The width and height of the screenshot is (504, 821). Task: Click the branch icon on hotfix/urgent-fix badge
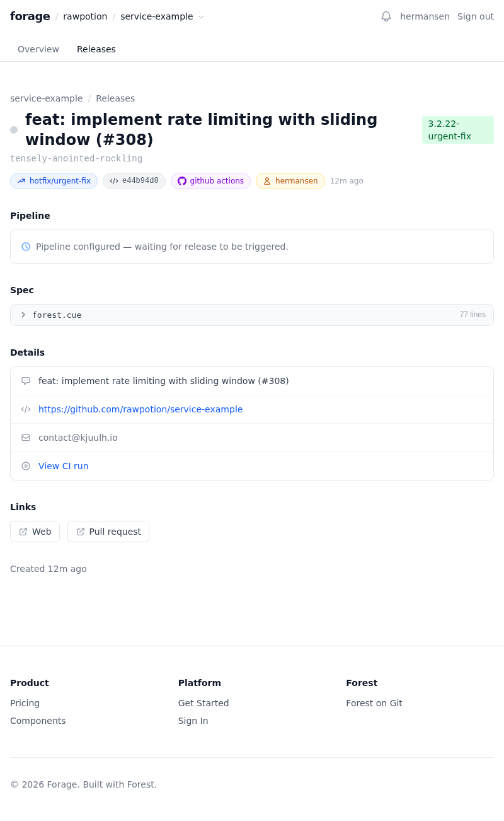(21, 181)
